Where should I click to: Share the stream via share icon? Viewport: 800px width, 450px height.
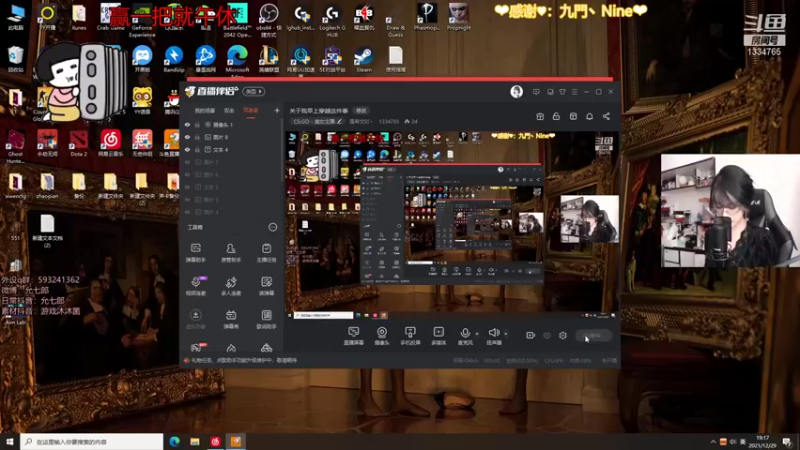click(606, 116)
